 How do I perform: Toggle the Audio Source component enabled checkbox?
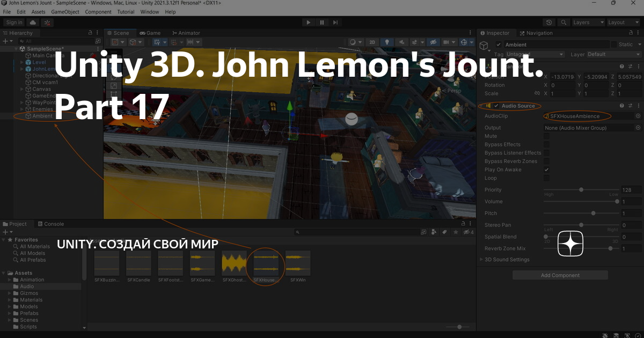(496, 106)
